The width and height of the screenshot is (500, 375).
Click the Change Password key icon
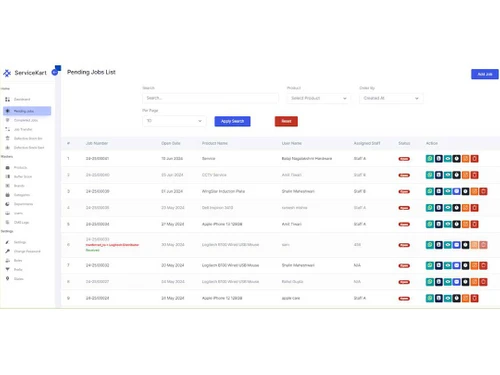7,251
